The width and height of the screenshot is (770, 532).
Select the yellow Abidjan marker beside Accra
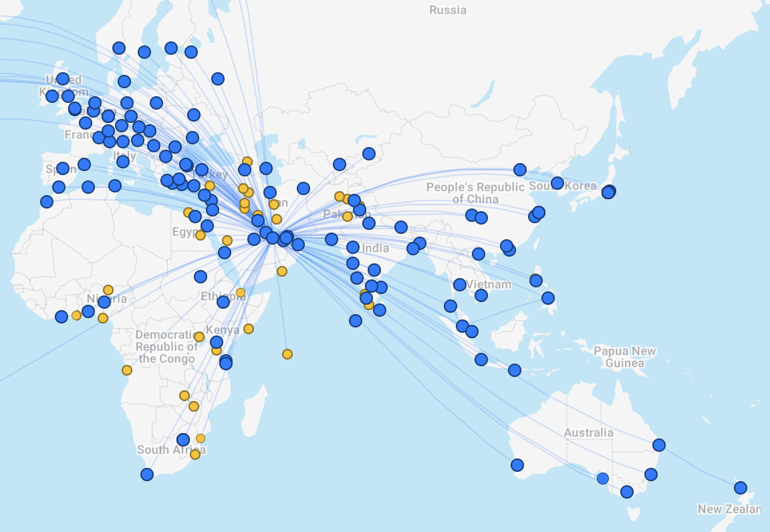[x=76, y=315]
